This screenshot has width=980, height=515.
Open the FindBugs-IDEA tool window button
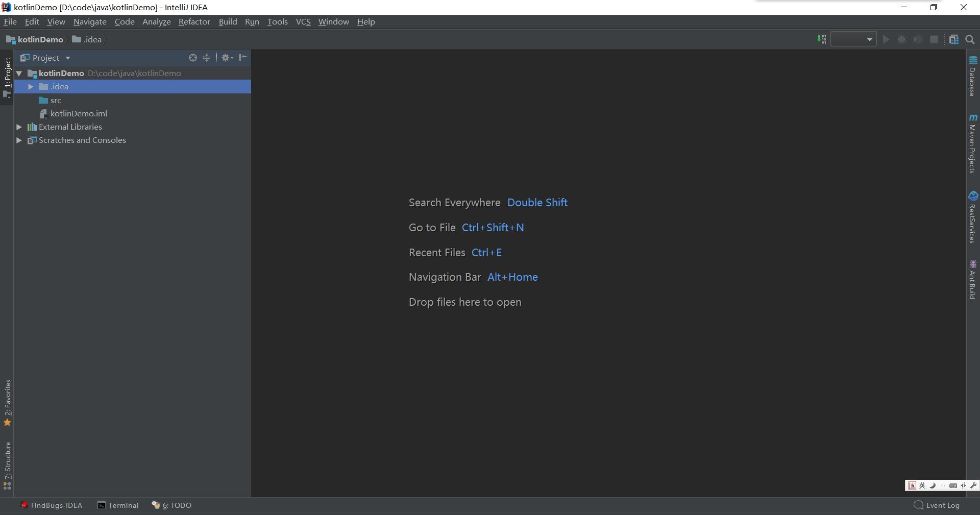51,505
